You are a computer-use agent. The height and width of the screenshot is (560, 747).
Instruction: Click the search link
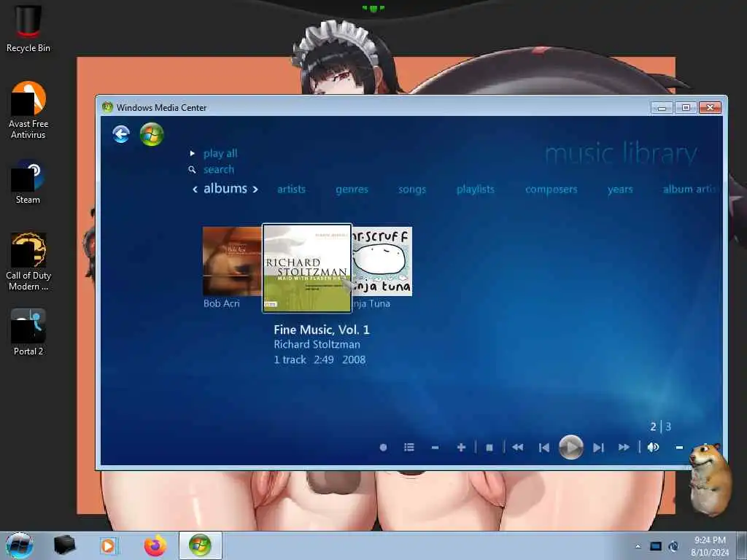pyautogui.click(x=219, y=169)
